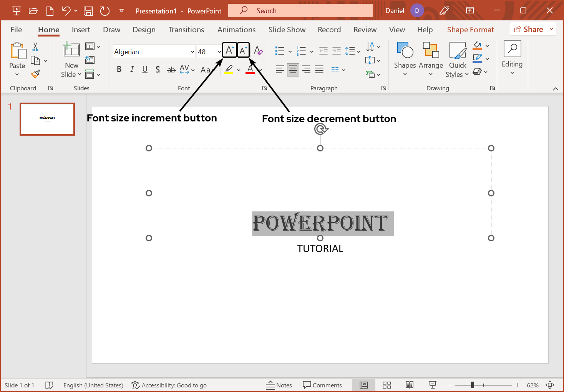This screenshot has width=564, height=392.
Task: Select slide 1 thumbnail in the pane
Action: 47,119
